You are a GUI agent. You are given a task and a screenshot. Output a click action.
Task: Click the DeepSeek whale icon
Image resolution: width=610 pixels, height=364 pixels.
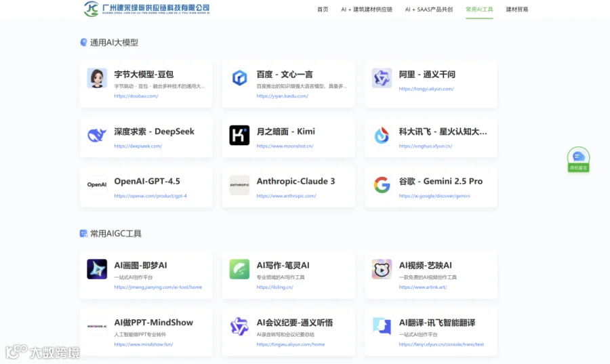[x=97, y=136]
